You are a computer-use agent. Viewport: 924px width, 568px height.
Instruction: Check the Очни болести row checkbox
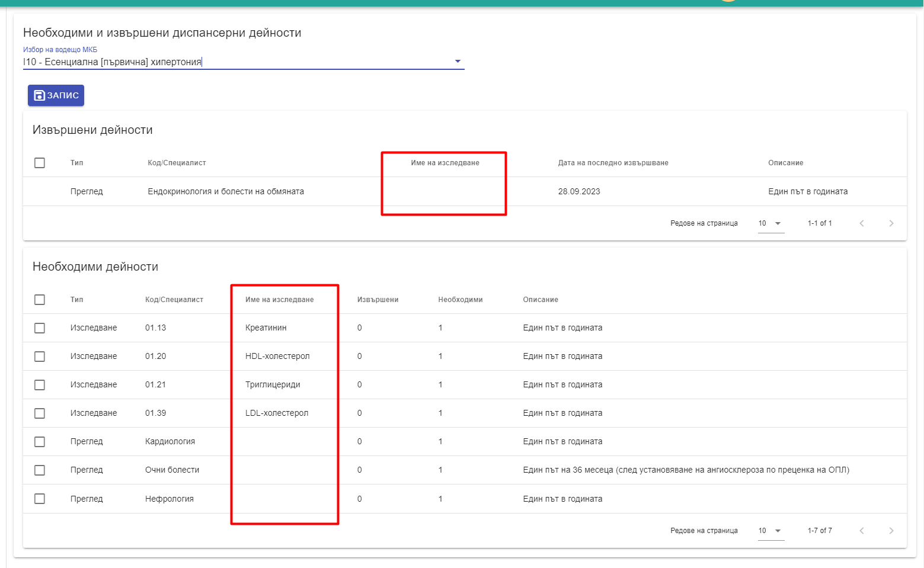click(40, 470)
